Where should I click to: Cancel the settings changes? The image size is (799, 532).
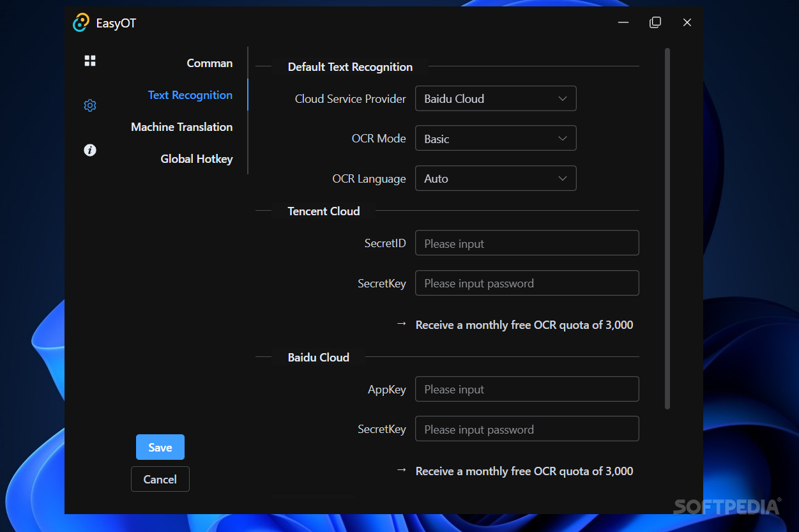(160, 479)
